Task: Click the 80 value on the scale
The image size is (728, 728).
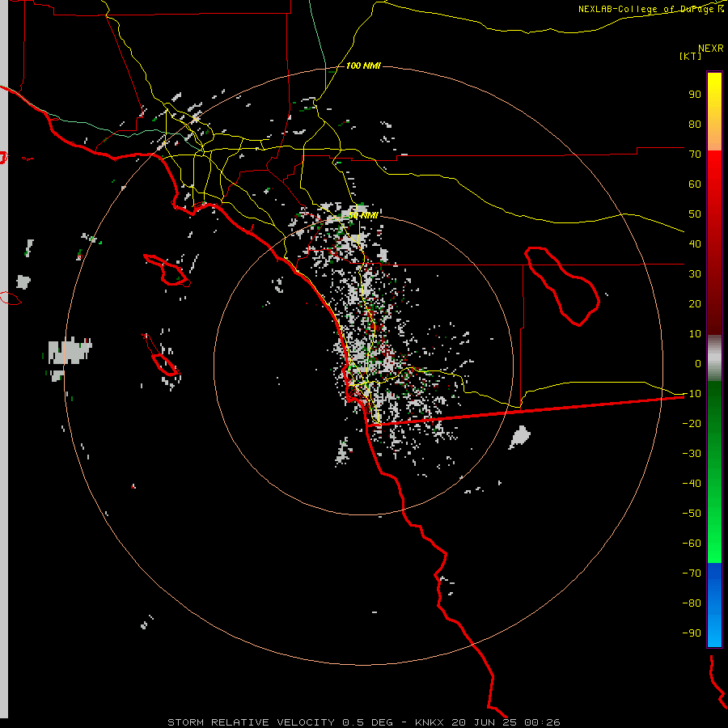Action: click(695, 124)
